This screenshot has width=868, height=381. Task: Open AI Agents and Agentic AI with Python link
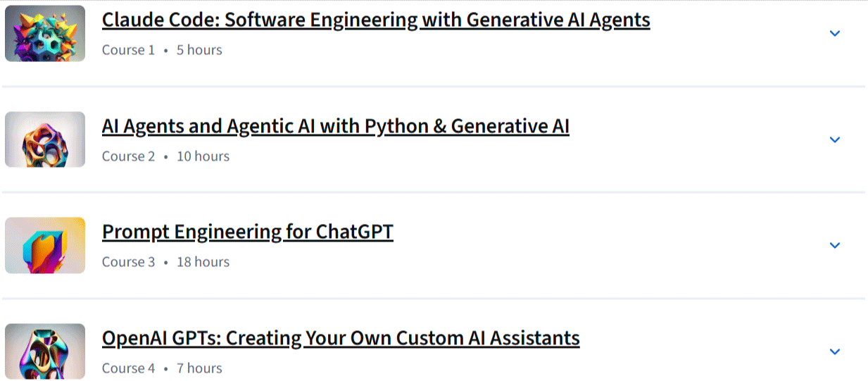point(336,127)
